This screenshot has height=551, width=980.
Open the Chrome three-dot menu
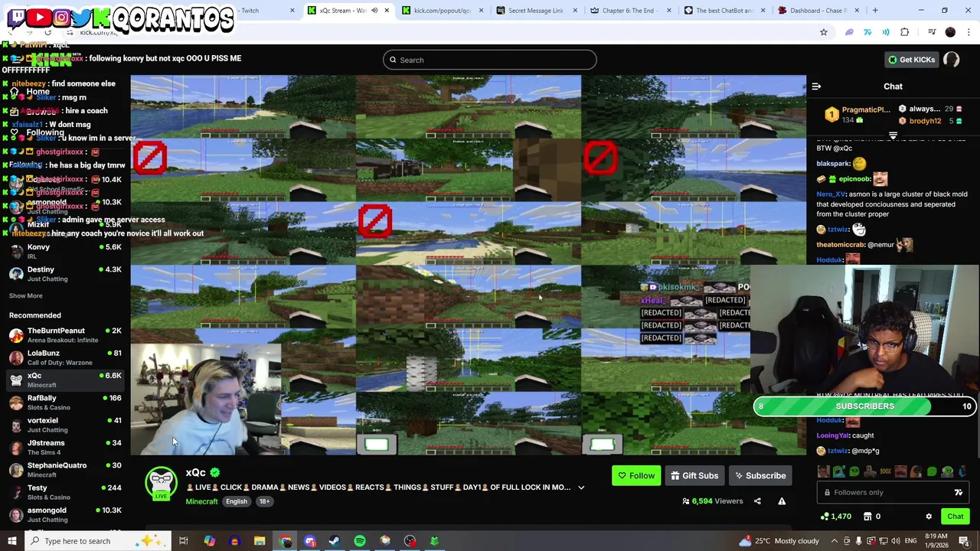[x=969, y=32]
